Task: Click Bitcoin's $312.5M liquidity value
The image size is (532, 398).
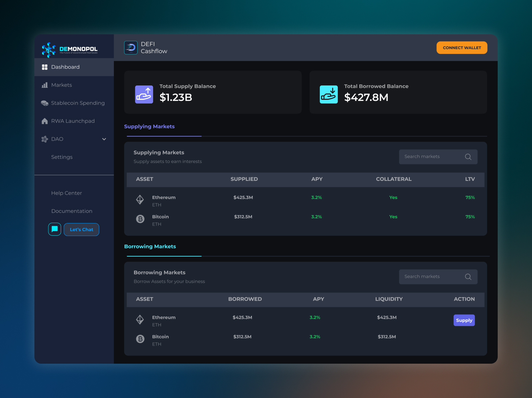Action: [387, 337]
